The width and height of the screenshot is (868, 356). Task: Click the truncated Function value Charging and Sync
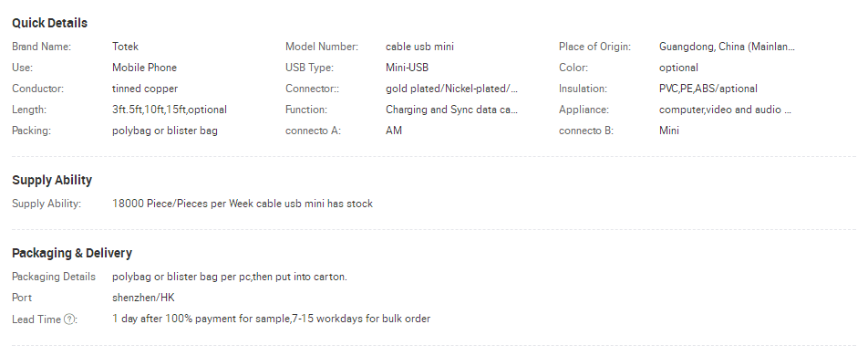[451, 110]
